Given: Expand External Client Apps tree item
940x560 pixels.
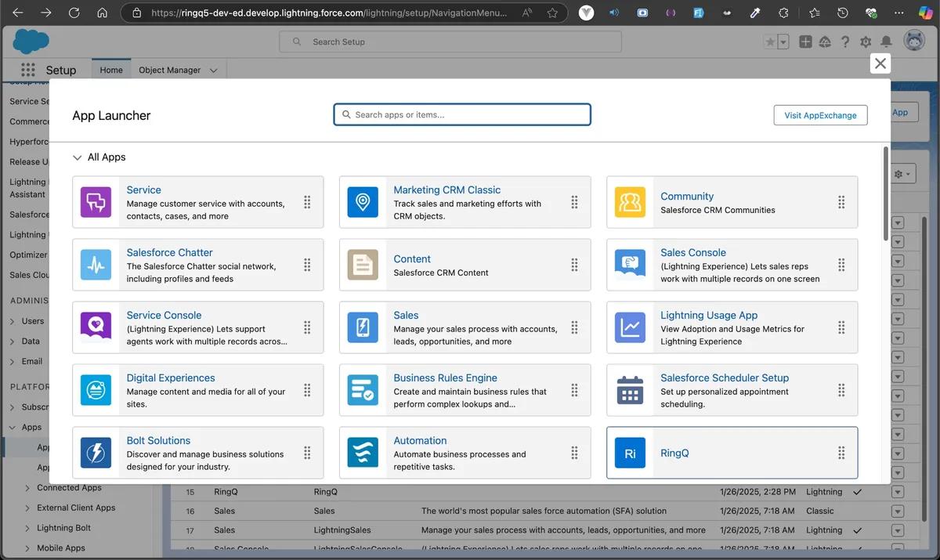Looking at the screenshot, I should [x=28, y=508].
